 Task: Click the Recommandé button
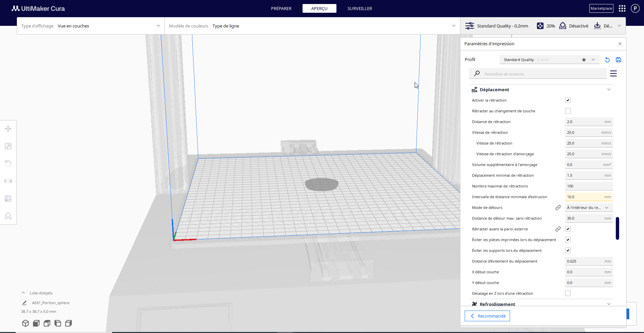point(487,316)
